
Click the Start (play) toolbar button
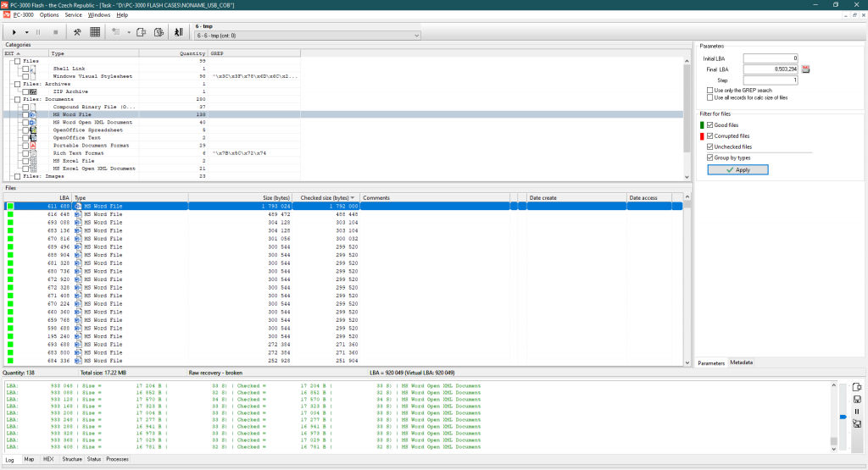(14, 32)
